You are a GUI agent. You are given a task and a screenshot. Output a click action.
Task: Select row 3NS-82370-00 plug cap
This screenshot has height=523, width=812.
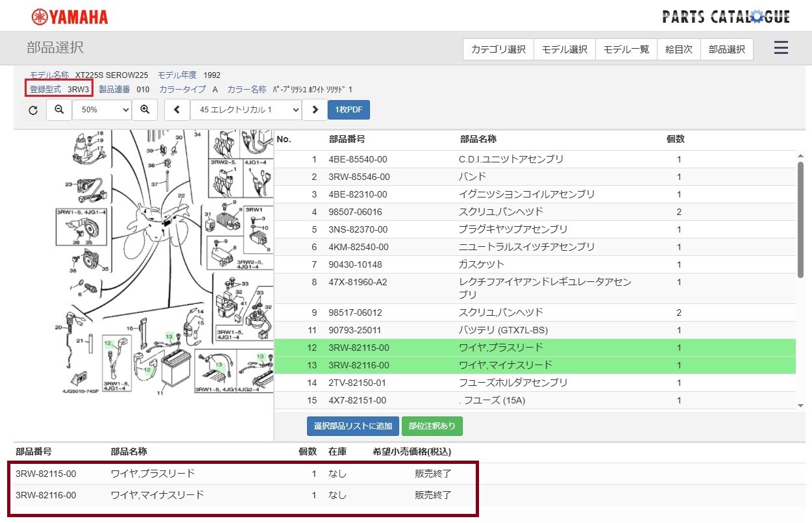[535, 229]
